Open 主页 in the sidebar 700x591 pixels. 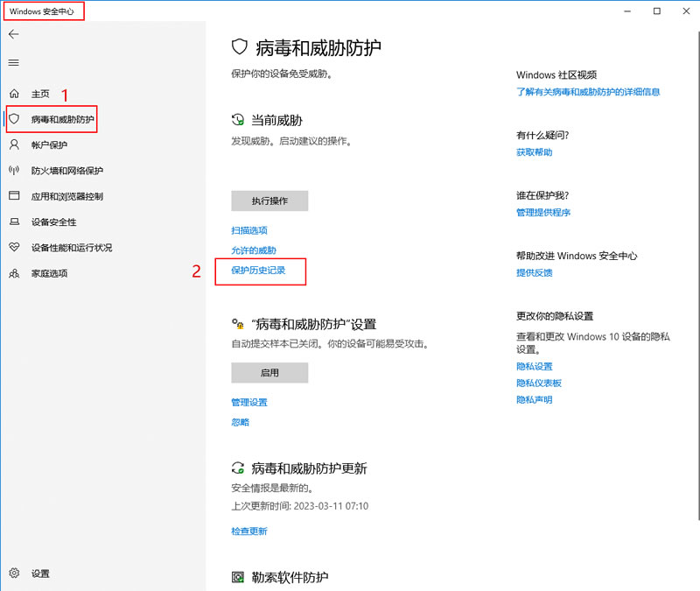[x=40, y=94]
